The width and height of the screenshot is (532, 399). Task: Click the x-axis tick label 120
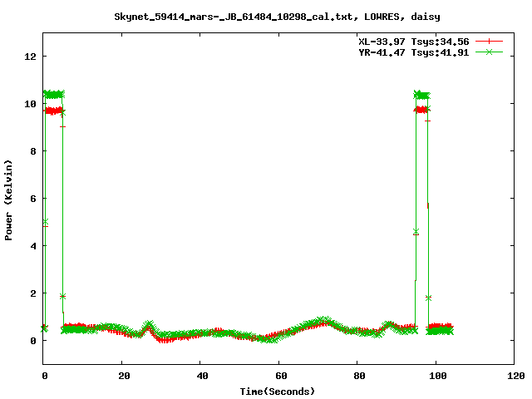click(516, 376)
